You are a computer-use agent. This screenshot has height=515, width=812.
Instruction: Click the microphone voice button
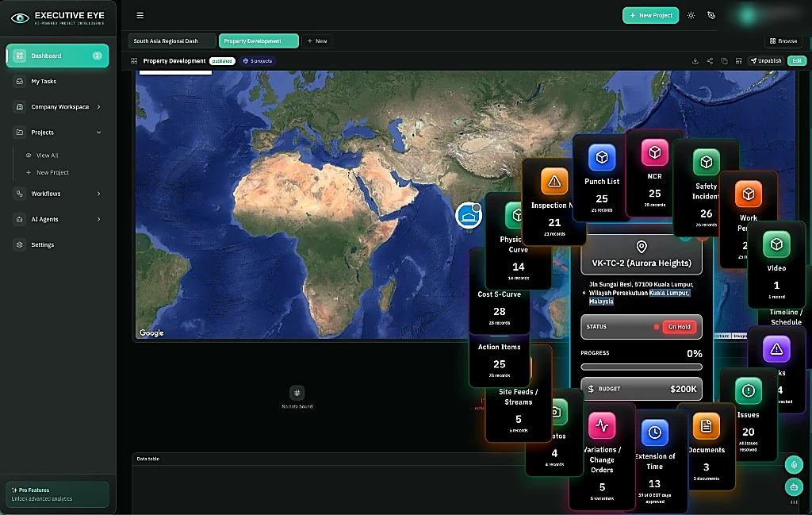794,465
